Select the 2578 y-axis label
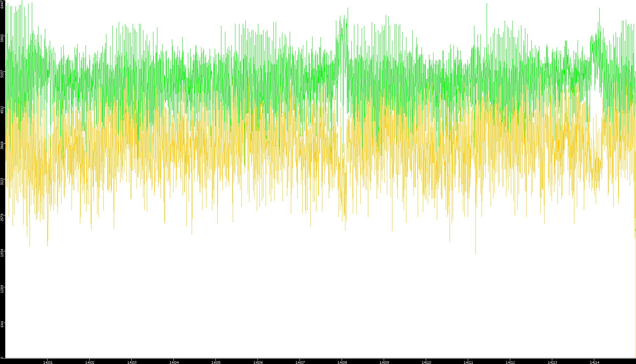 point(2,217)
